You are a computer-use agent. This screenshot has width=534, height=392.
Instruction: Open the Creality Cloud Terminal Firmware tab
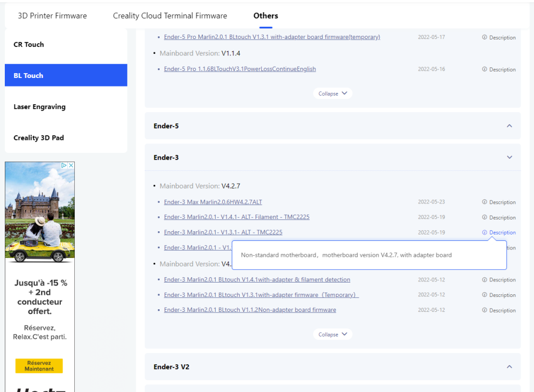[170, 15]
